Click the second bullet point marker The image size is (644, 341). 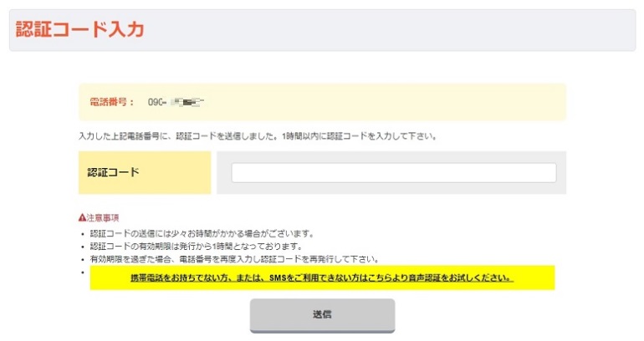coord(82,247)
